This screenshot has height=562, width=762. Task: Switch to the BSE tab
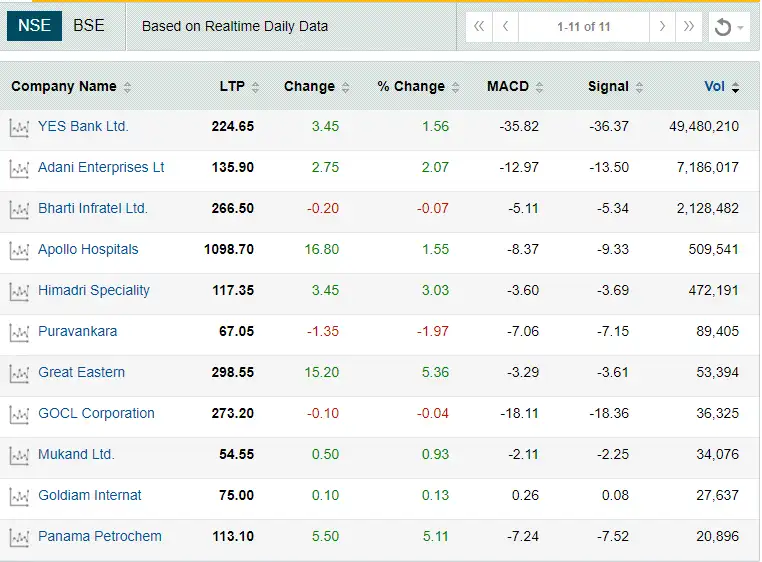(x=89, y=26)
